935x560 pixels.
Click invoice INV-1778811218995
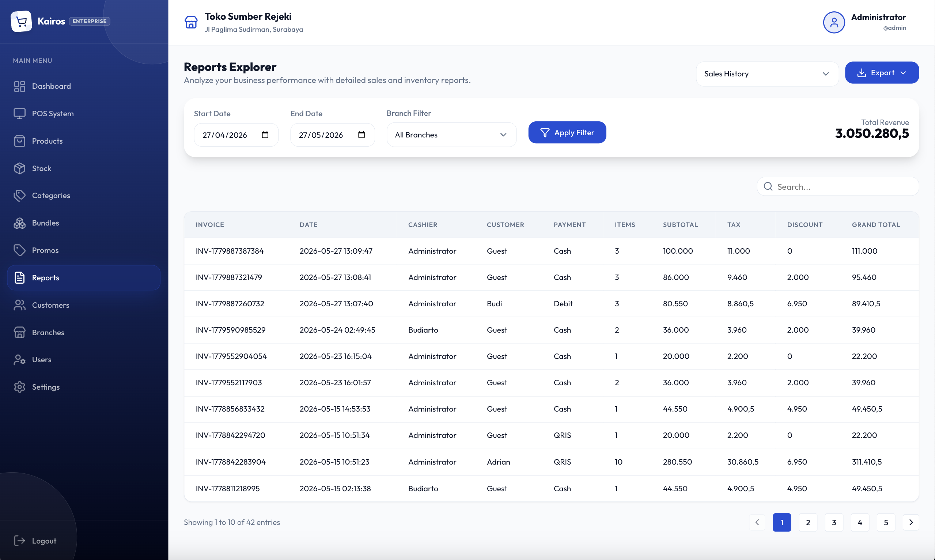click(x=227, y=488)
